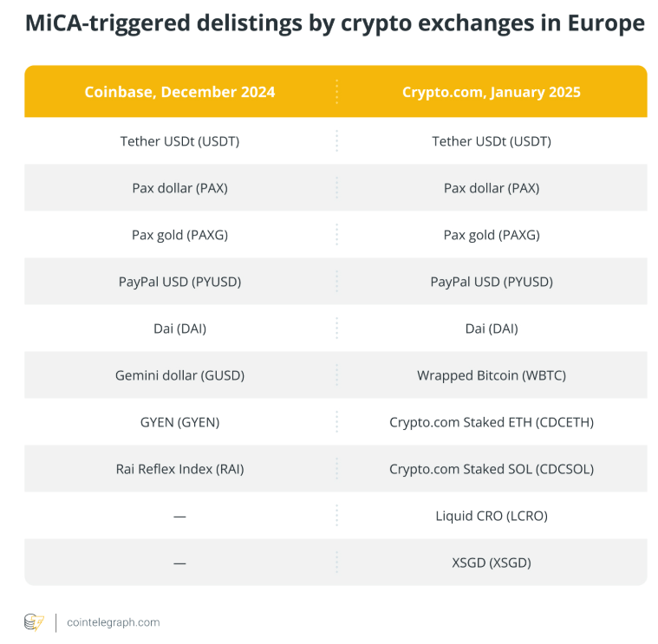Click the MiCA-triggered delistings chart title
The image size is (658, 644).
click(335, 23)
